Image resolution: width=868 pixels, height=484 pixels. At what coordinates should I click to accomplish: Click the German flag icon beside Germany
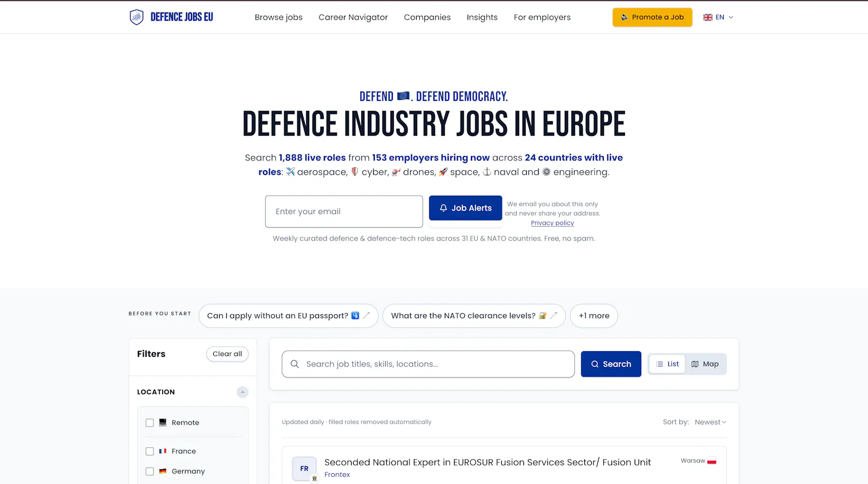(x=163, y=472)
